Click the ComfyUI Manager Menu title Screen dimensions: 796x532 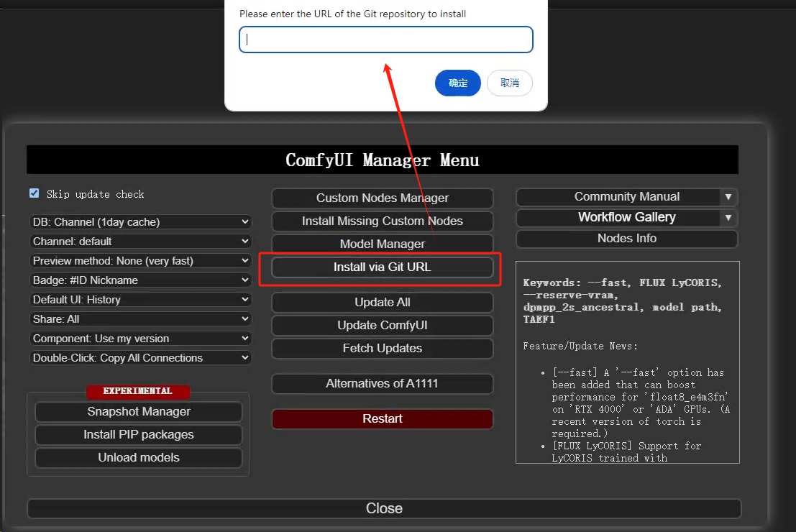[383, 160]
